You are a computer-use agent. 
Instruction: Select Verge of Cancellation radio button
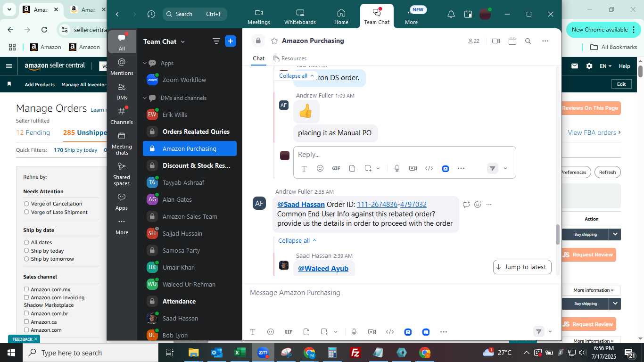coord(26,204)
